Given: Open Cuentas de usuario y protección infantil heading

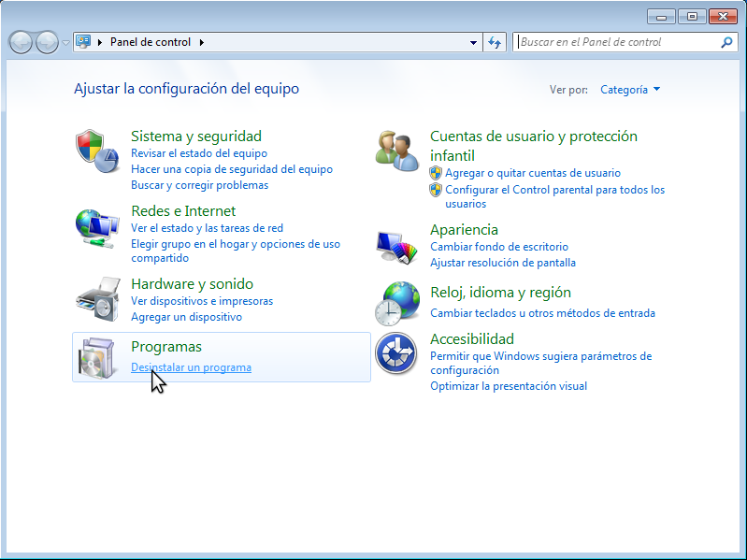Looking at the screenshot, I should click(534, 146).
